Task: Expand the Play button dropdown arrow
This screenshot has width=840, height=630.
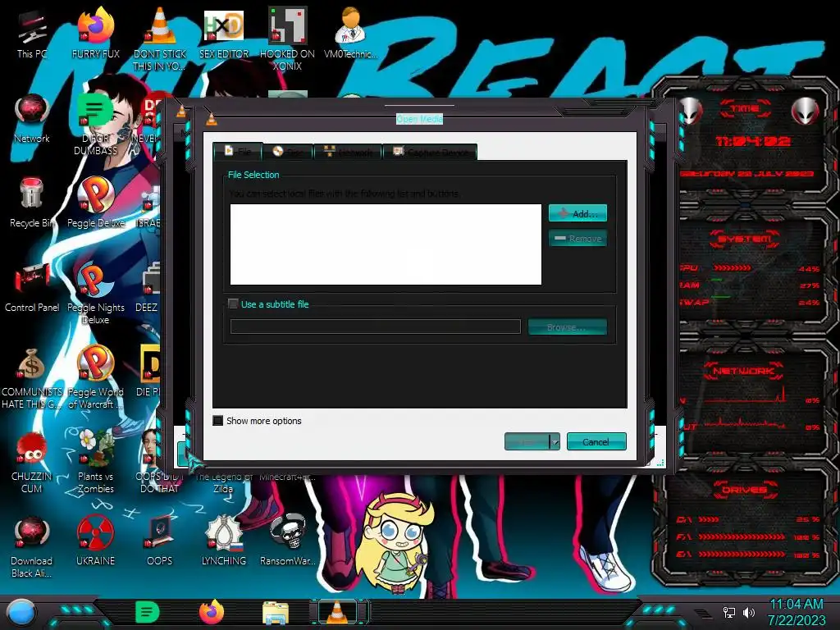Action: pos(555,442)
